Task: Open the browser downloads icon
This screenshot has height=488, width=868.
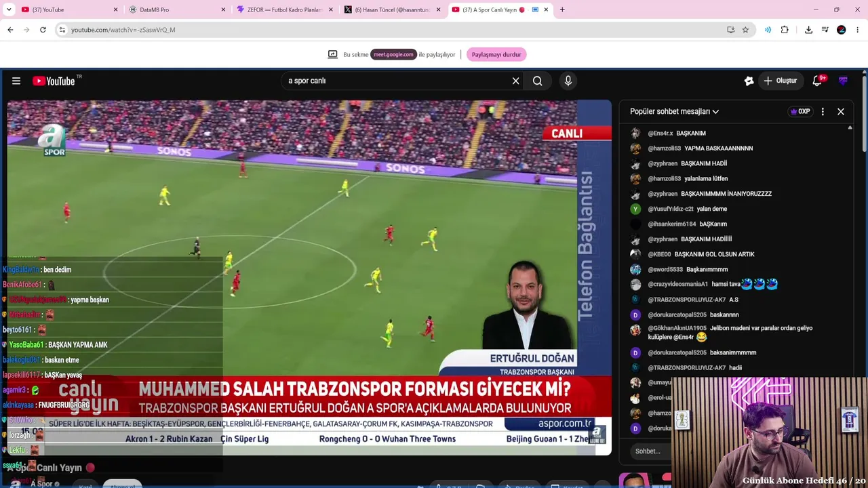Action: (808, 30)
